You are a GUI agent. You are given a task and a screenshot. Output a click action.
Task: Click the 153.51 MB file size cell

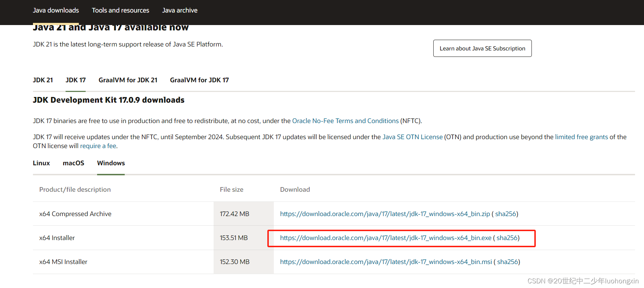click(x=244, y=238)
